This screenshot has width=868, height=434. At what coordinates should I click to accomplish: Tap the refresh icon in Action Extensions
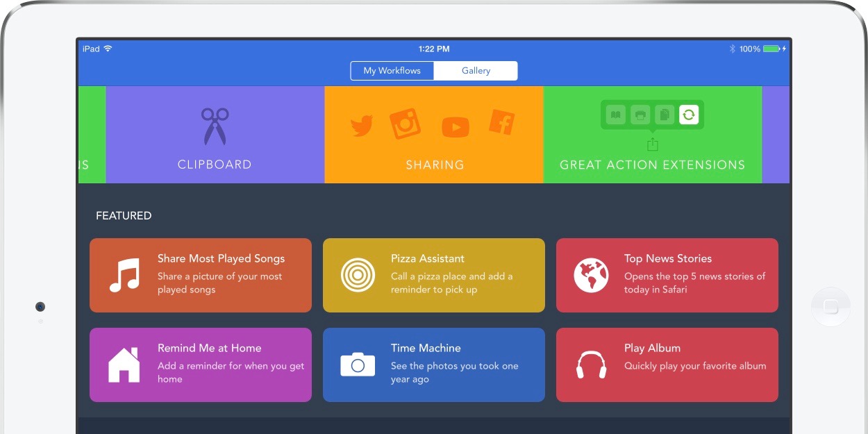coord(688,115)
